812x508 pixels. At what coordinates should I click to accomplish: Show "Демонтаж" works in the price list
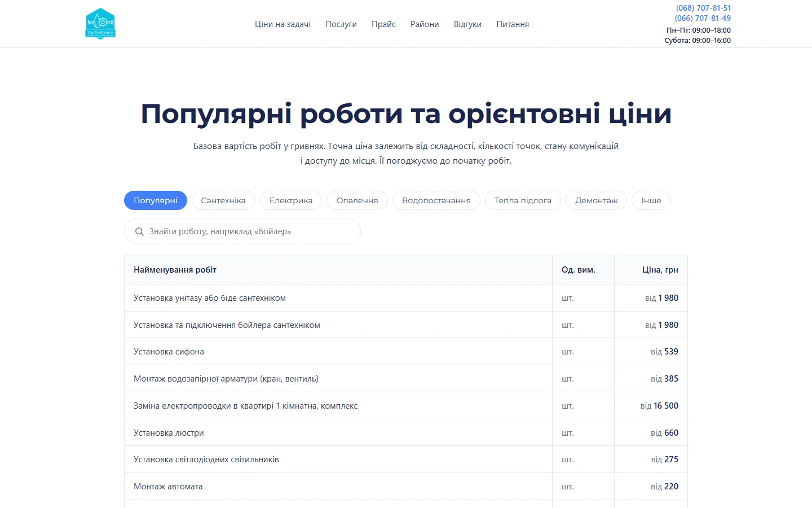click(596, 200)
